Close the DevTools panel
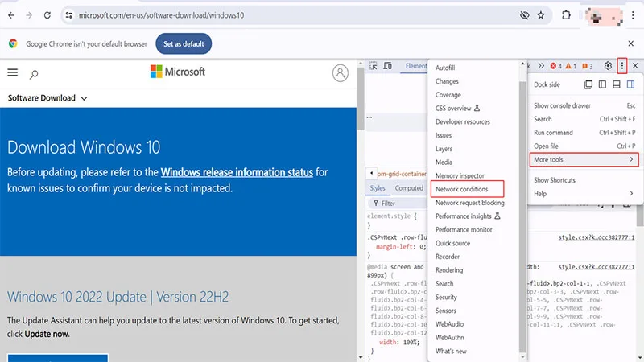Image resolution: width=644 pixels, height=362 pixels. [635, 66]
